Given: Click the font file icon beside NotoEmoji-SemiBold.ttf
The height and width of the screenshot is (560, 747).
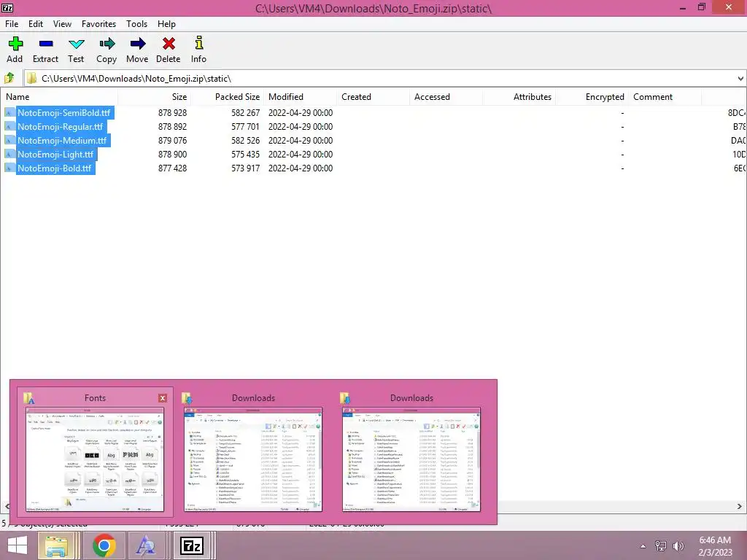Looking at the screenshot, I should click(9, 113).
